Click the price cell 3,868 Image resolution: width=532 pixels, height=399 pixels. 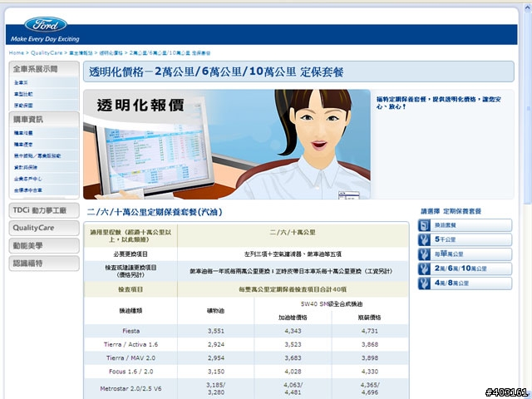[x=370, y=344]
